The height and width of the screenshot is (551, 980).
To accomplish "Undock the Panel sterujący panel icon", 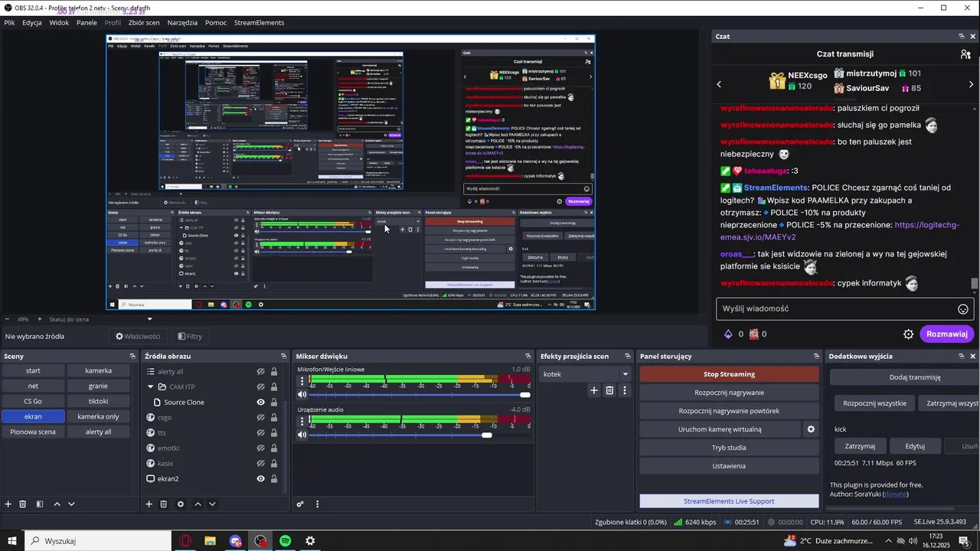I will coord(816,357).
